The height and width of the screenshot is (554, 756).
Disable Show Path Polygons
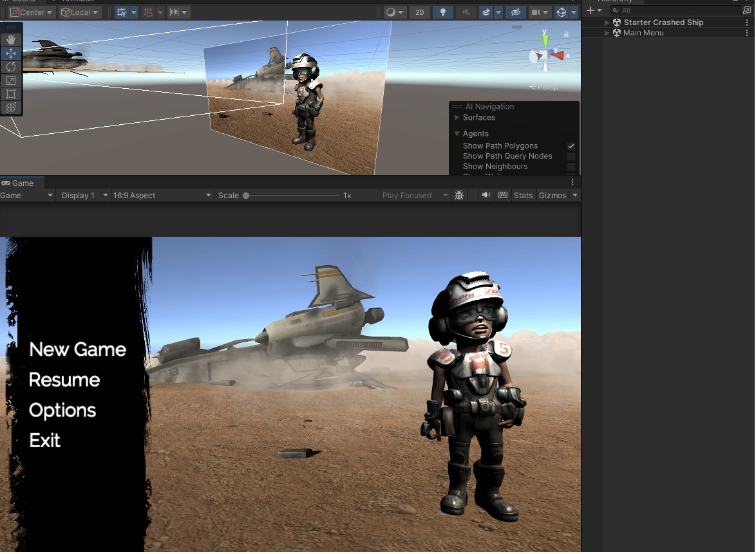pyautogui.click(x=571, y=146)
